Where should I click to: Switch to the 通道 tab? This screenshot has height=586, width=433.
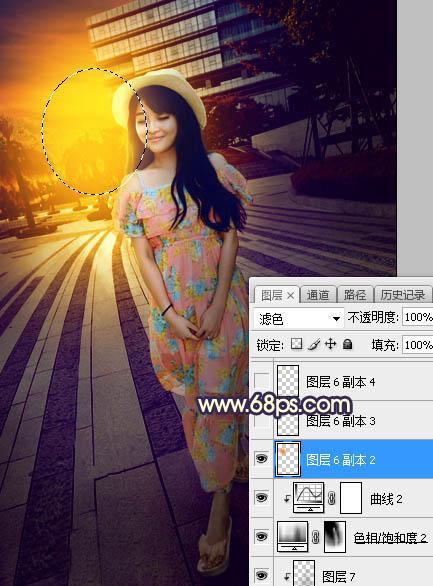click(318, 295)
